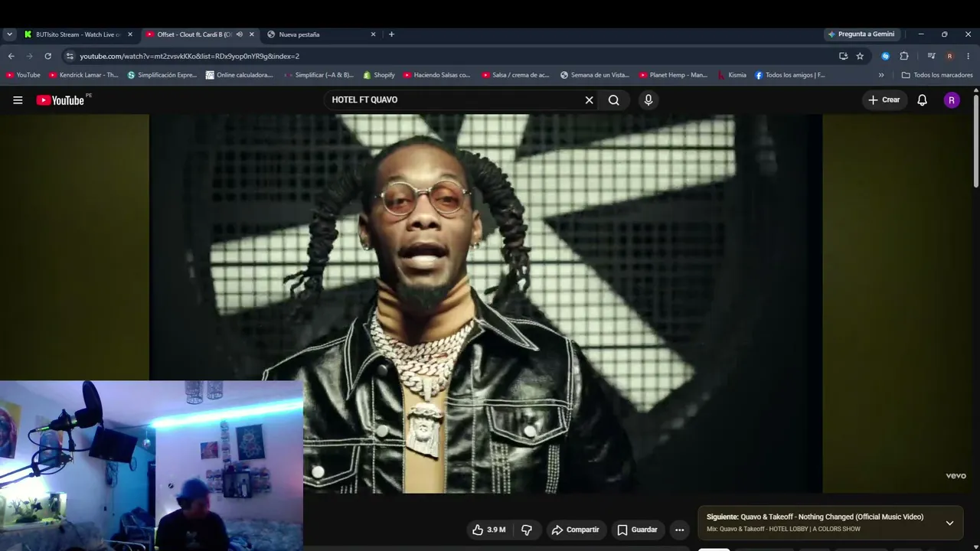The height and width of the screenshot is (551, 980).
Task: Expand the Siguiente playlist panel
Action: coord(949,523)
